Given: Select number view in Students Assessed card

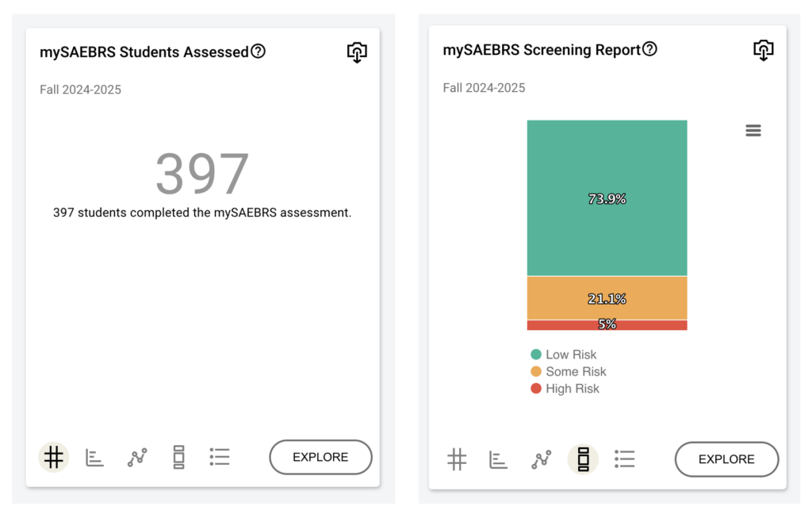Looking at the screenshot, I should tap(53, 457).
